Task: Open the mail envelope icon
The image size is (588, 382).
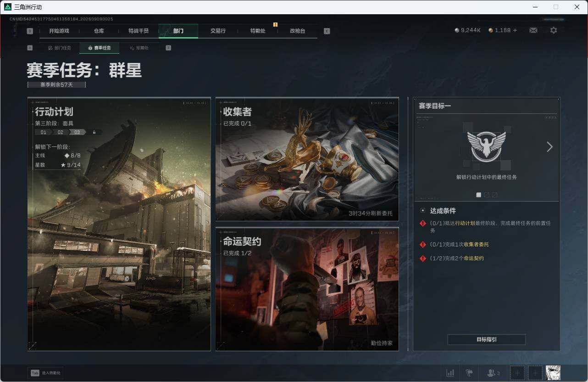Action: (533, 30)
